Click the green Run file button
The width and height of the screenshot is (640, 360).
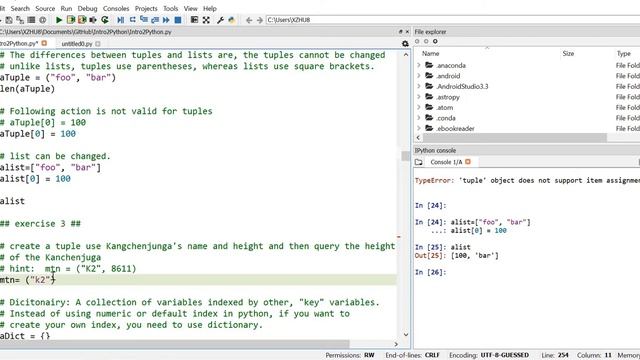point(59,20)
